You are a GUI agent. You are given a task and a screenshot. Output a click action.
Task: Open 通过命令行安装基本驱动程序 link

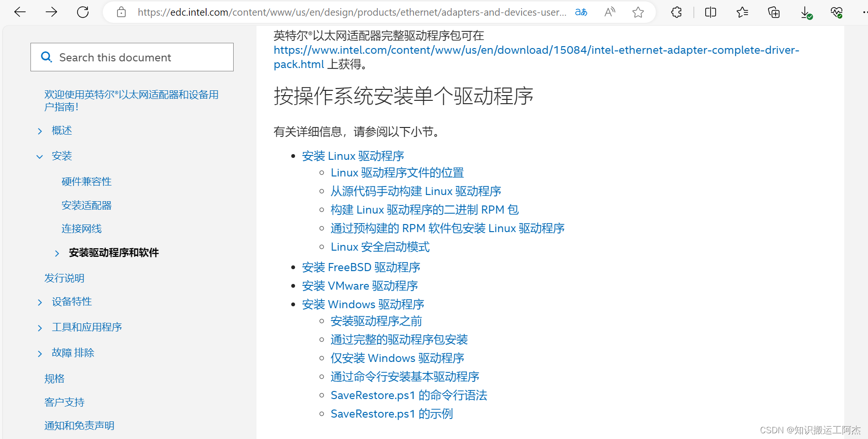point(405,377)
